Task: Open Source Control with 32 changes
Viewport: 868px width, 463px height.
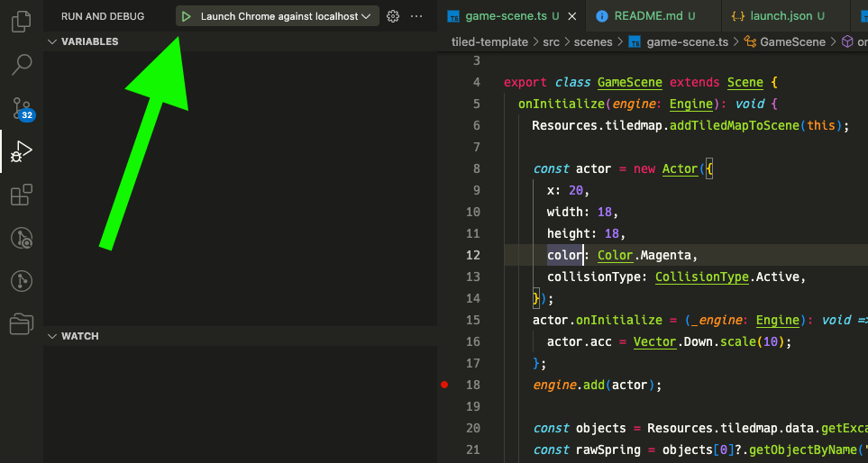Action: [23, 108]
